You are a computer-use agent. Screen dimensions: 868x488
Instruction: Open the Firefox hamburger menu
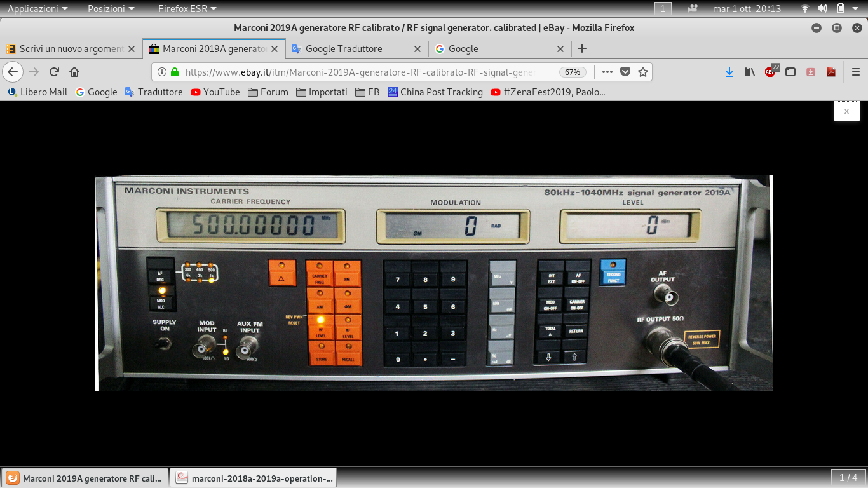[x=856, y=72]
